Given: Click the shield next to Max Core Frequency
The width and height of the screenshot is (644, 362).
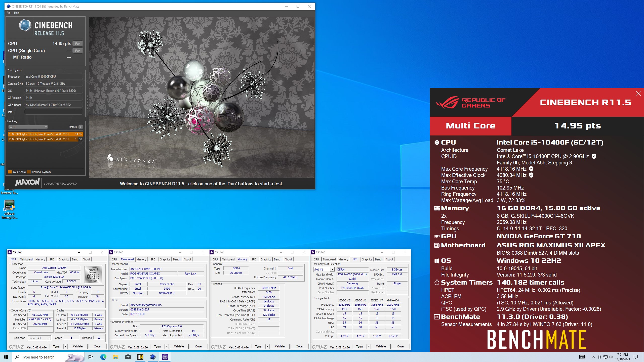Looking at the screenshot, I should tap(531, 169).
